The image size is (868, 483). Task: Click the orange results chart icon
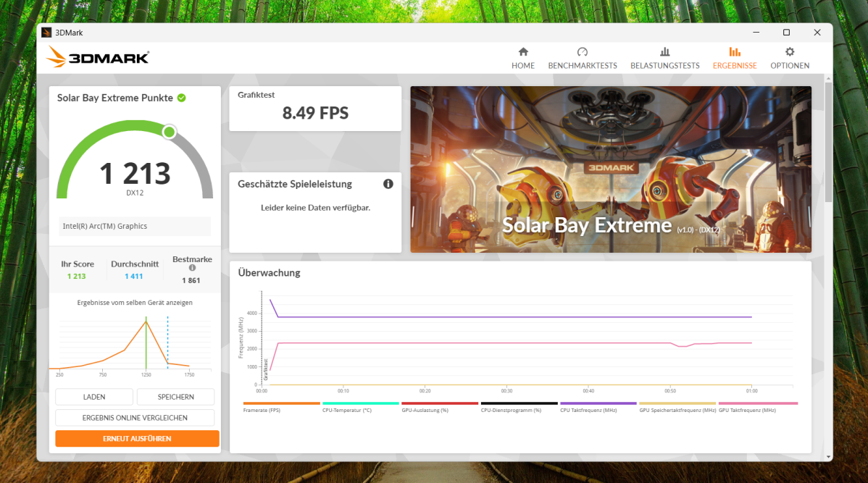[x=735, y=52]
